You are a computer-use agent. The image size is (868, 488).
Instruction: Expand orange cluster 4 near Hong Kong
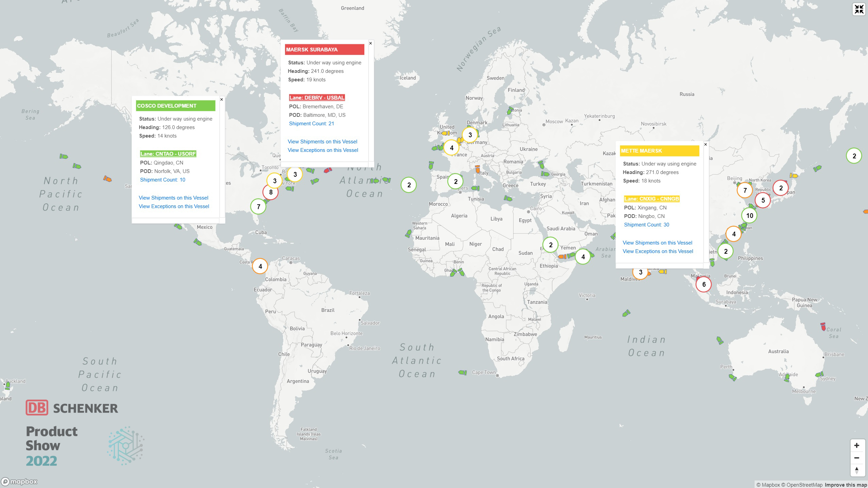734,234
